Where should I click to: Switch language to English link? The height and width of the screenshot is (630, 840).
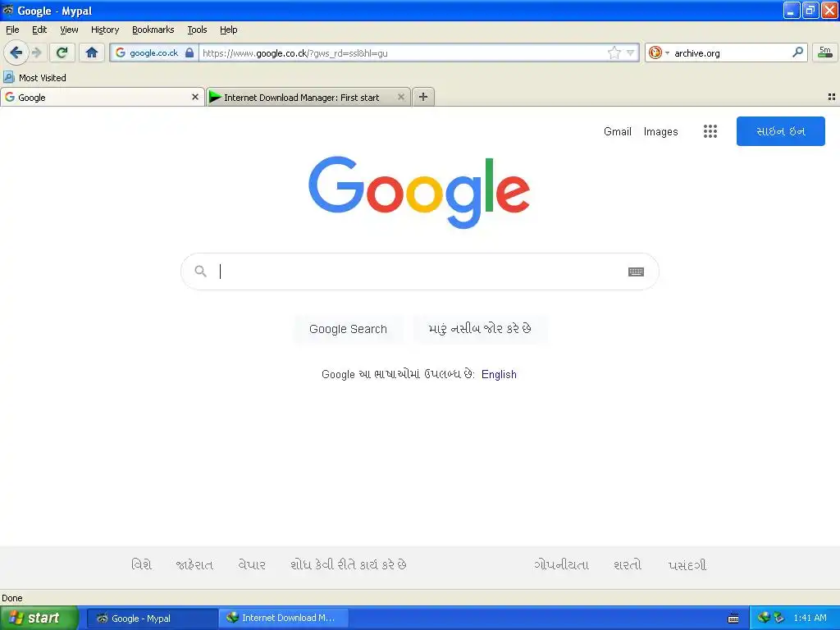499,374
